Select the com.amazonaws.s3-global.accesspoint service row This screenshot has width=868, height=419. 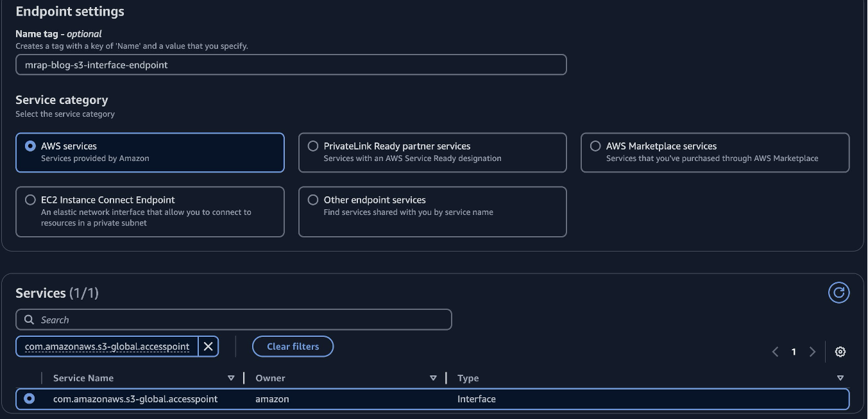point(28,398)
